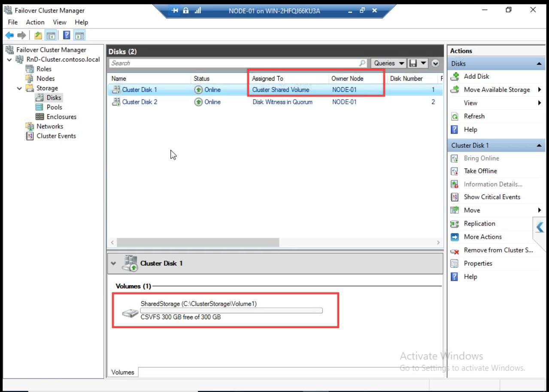Collapse the Disks section in Actions
This screenshot has width=549, height=392.
(x=539, y=64)
